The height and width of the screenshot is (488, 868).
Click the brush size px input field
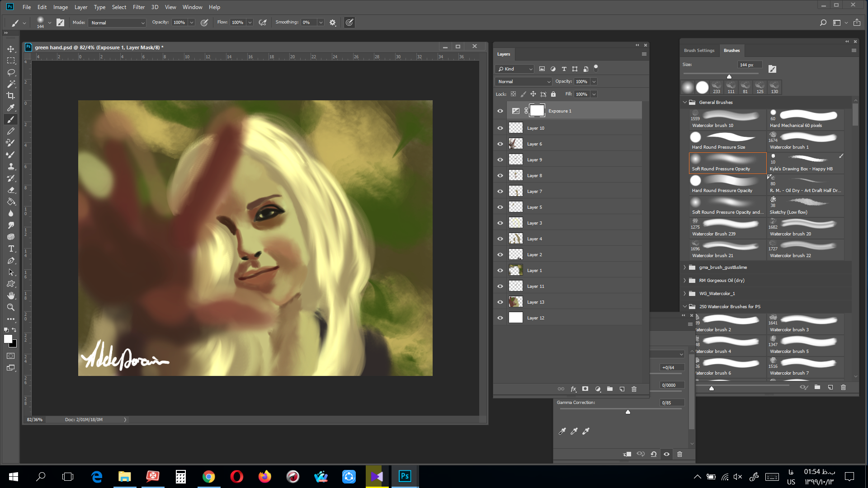tap(750, 65)
